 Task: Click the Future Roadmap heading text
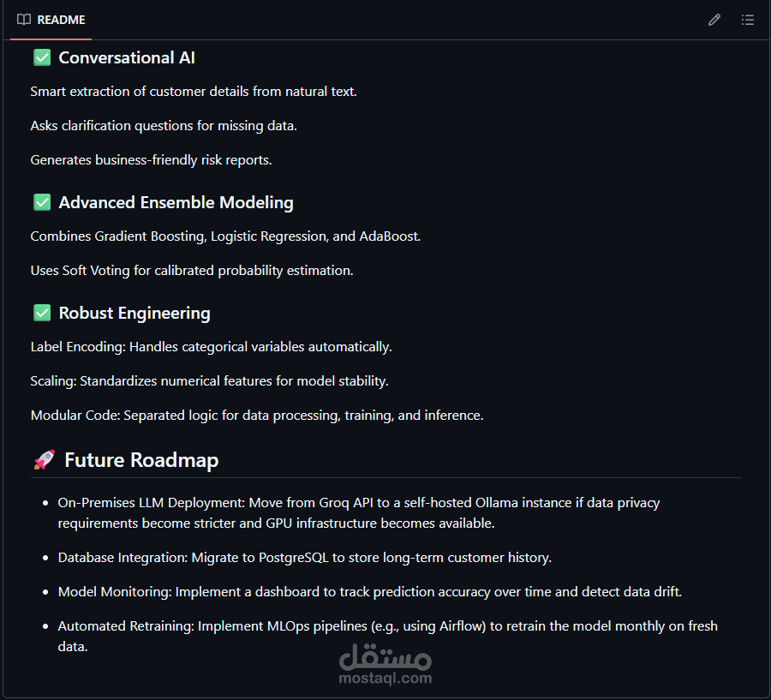pyautogui.click(x=141, y=460)
